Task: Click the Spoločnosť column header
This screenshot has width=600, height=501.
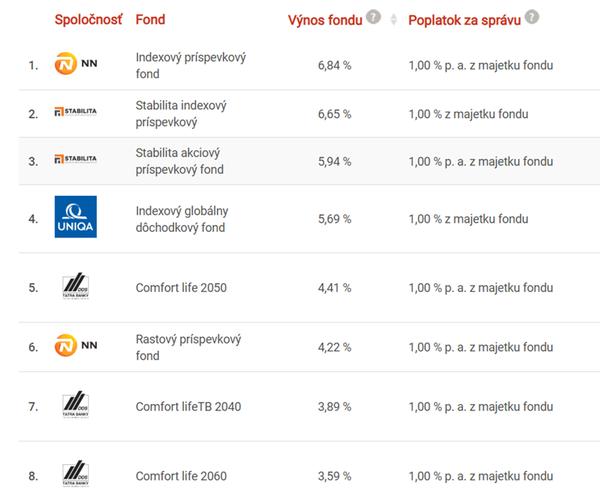Action: (87, 19)
